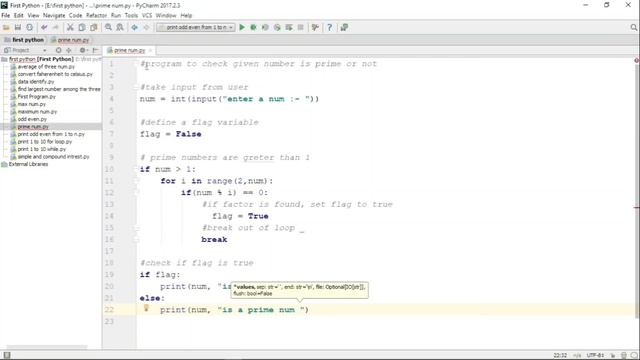Open the Code menu
The image size is (640, 360).
75,16
